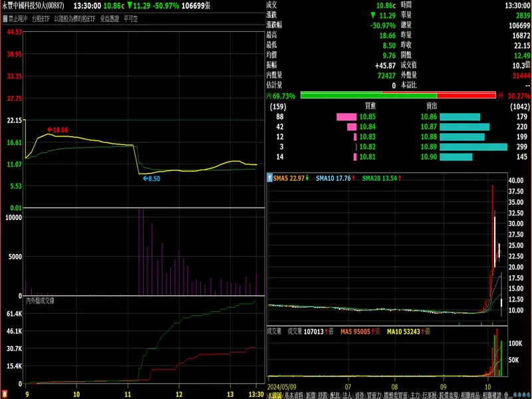Click the 內外盤成交線 chart title
The width and height of the screenshot is (532, 399).
click(40, 301)
